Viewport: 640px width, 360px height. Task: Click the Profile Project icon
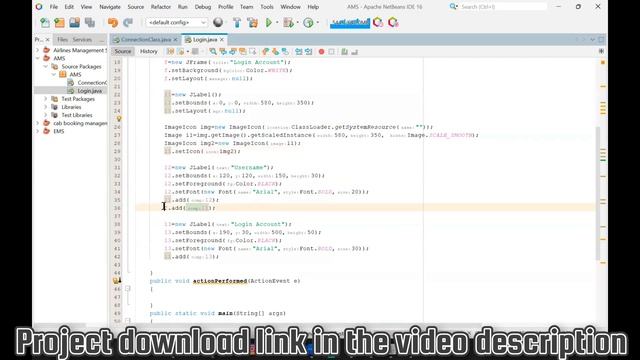click(x=308, y=23)
